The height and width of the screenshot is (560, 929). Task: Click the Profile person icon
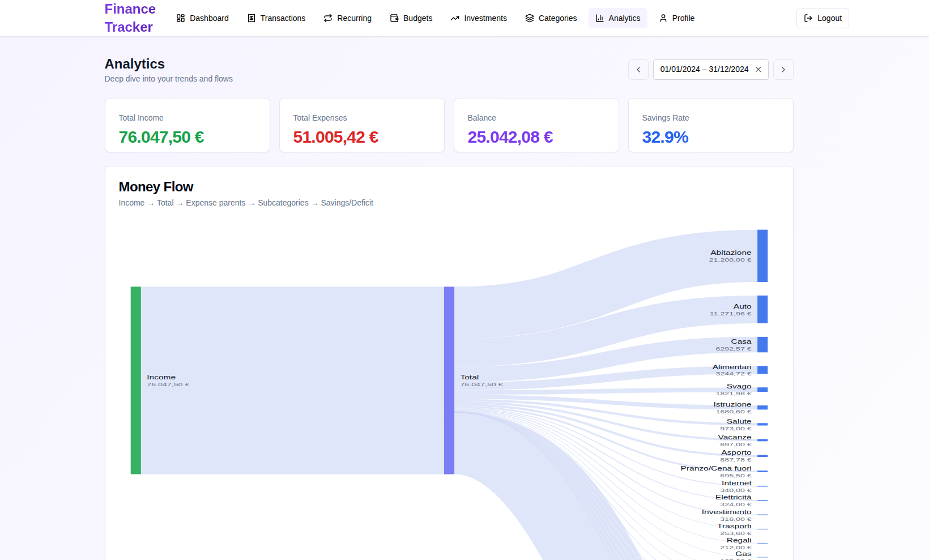click(663, 18)
